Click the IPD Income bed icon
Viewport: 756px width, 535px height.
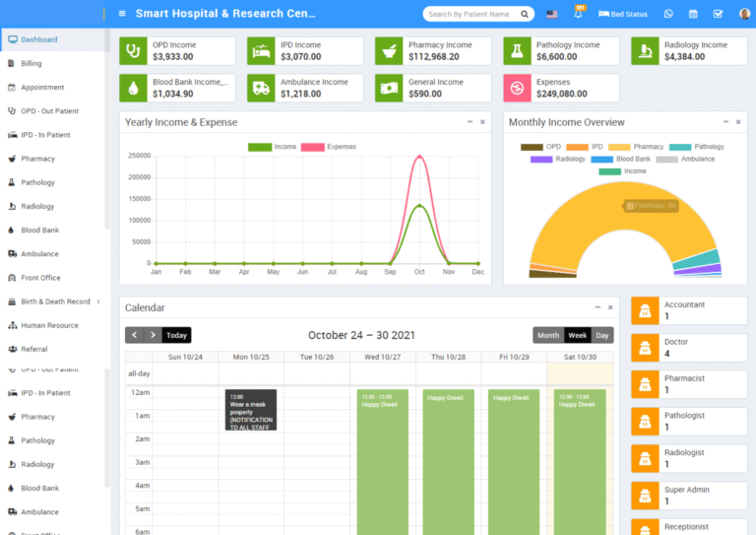(261, 50)
